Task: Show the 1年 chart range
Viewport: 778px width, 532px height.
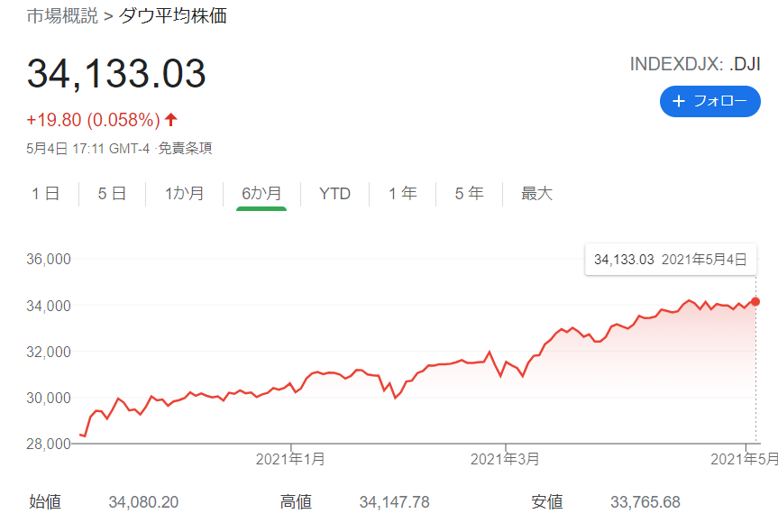Action: click(x=402, y=193)
